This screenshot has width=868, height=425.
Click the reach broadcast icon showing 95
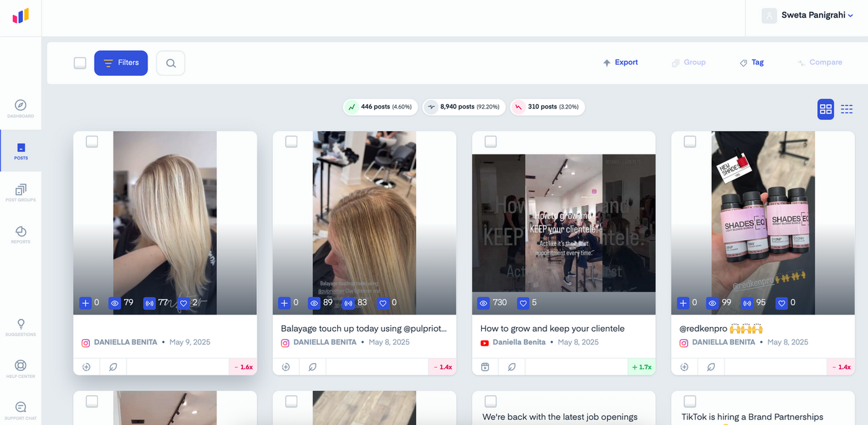[747, 303]
